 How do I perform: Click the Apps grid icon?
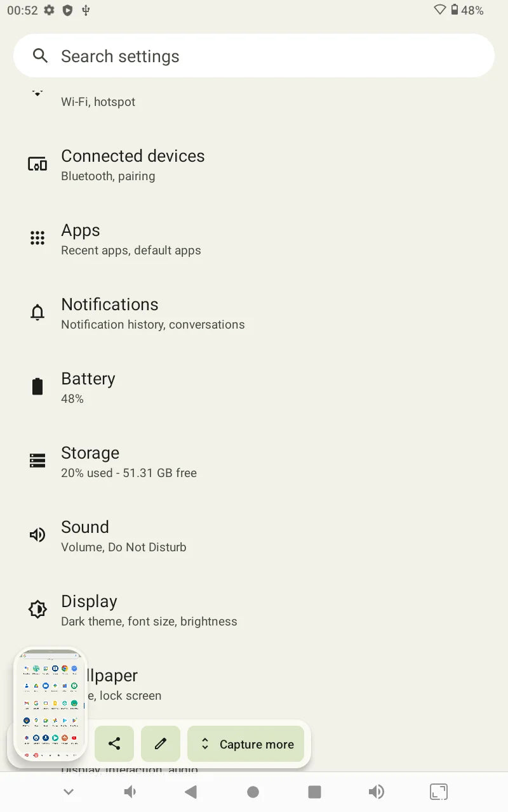(37, 239)
